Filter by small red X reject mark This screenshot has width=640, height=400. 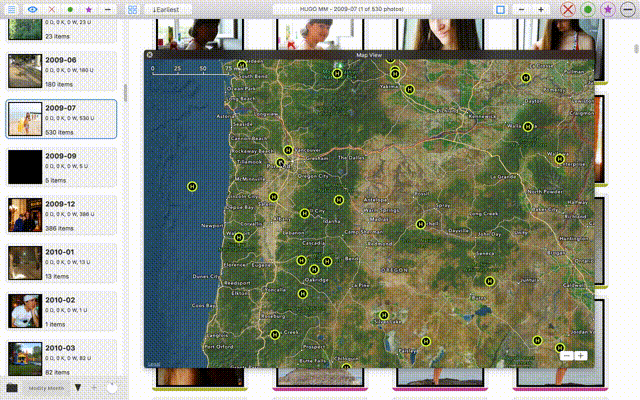[51, 9]
